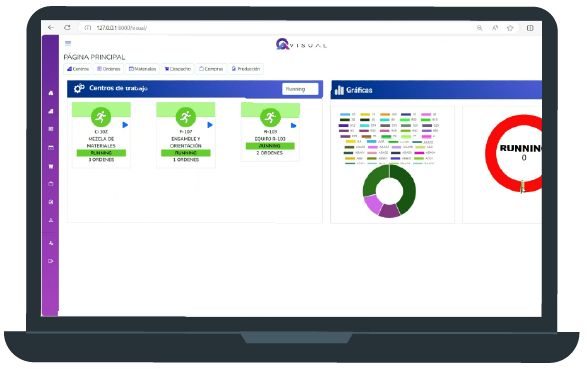Open the Materiales button
The image size is (587, 369).
[x=142, y=69]
